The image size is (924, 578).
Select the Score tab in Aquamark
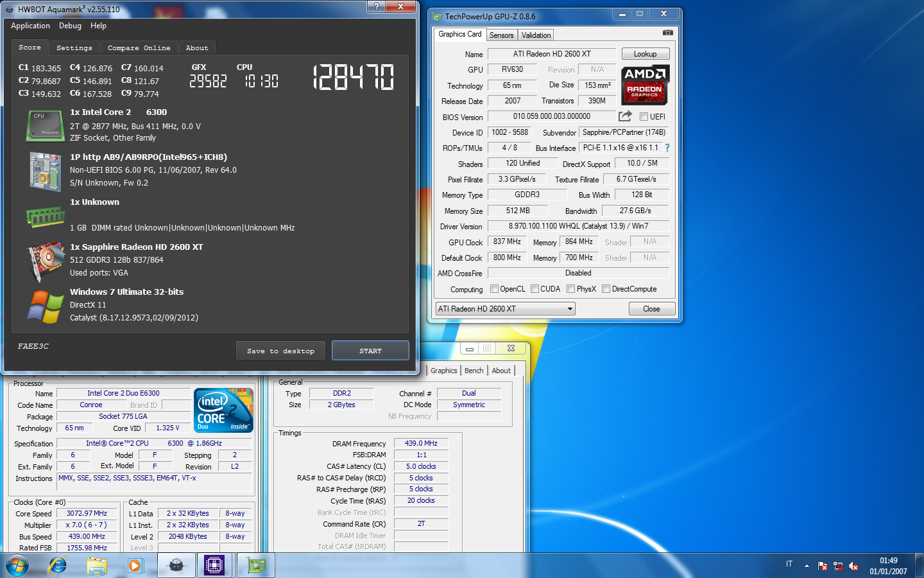tap(30, 48)
